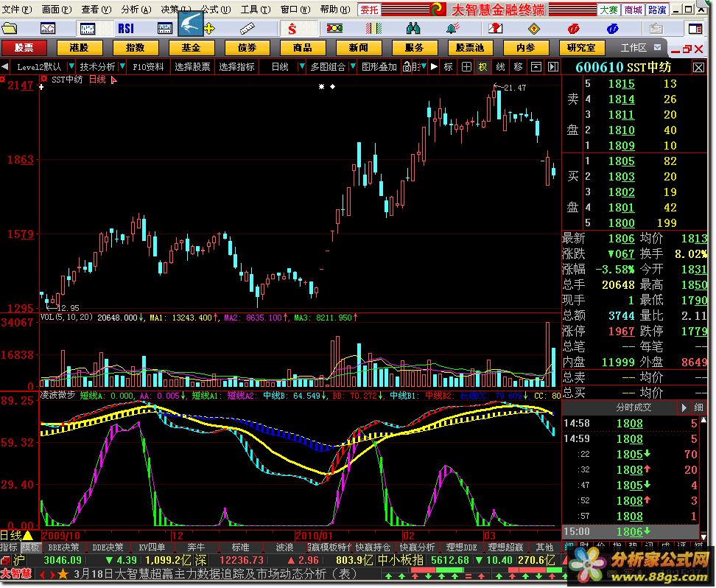This screenshot has width=716, height=588.
Task: Open the binoculars search tool
Action: (413, 28)
